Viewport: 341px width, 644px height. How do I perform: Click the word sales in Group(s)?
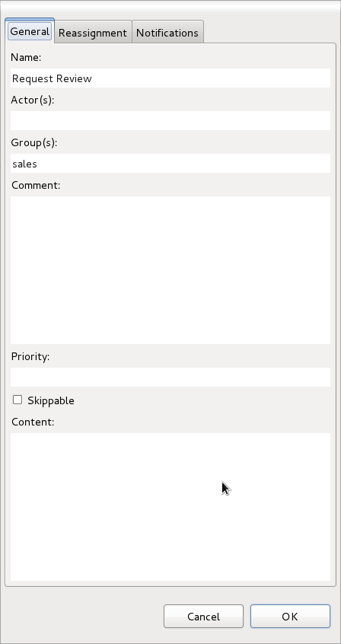24,164
